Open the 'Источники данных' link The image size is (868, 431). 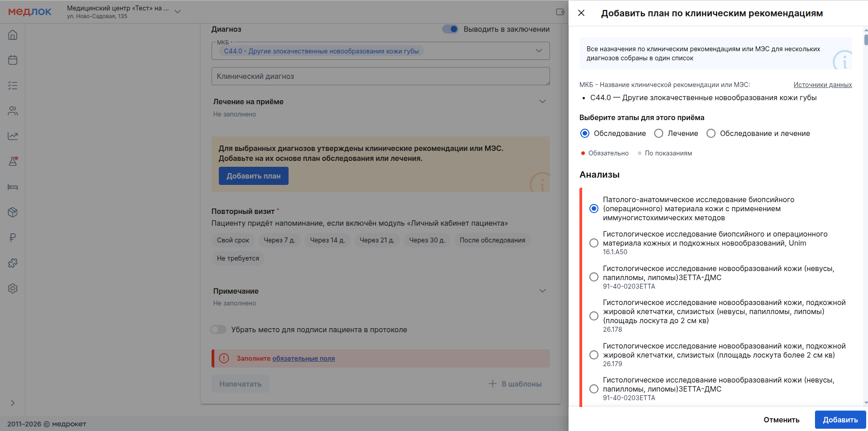click(822, 85)
